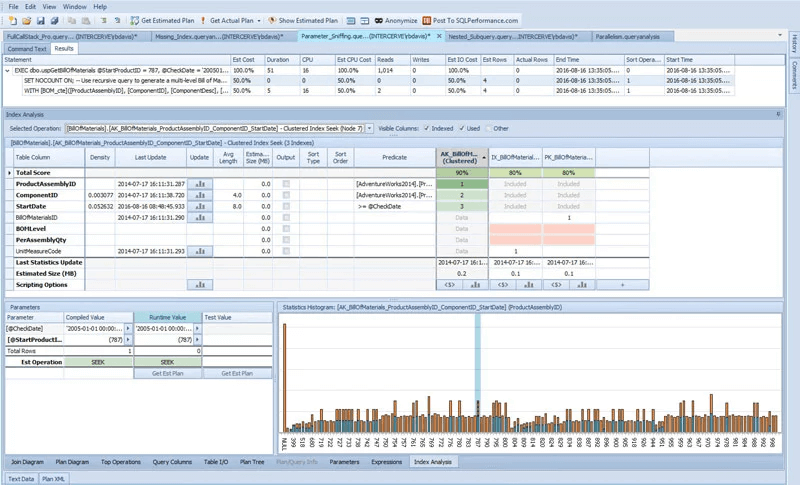Open the Selected Operation dropdown
The width and height of the screenshot is (800, 485).
point(369,129)
